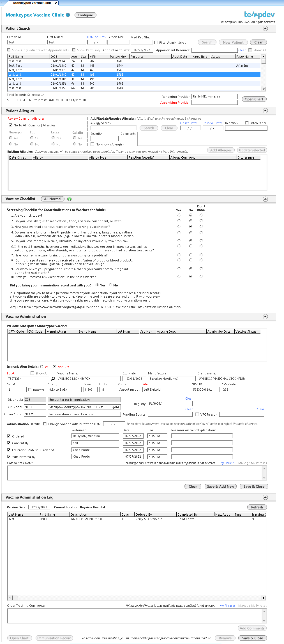Click the New Patient button

click(233, 42)
